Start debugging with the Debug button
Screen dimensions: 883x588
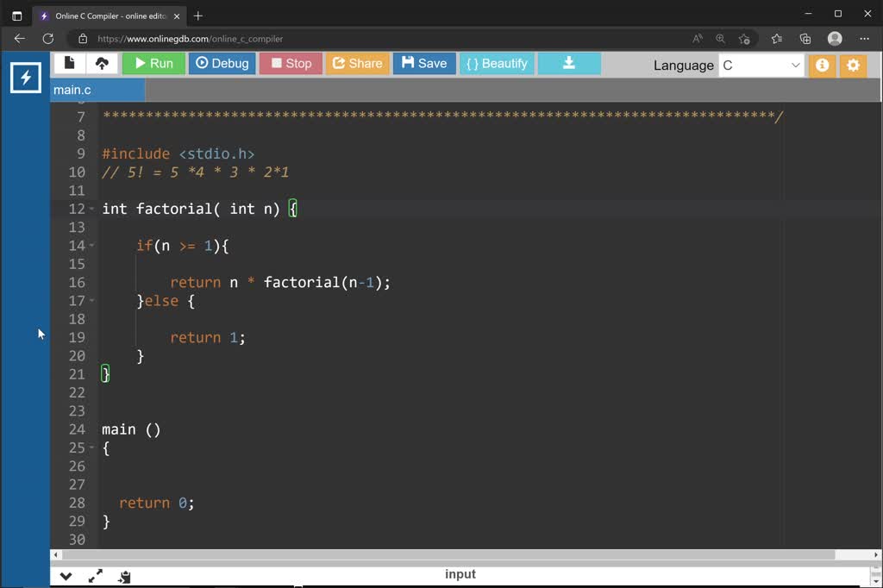pyautogui.click(x=222, y=62)
